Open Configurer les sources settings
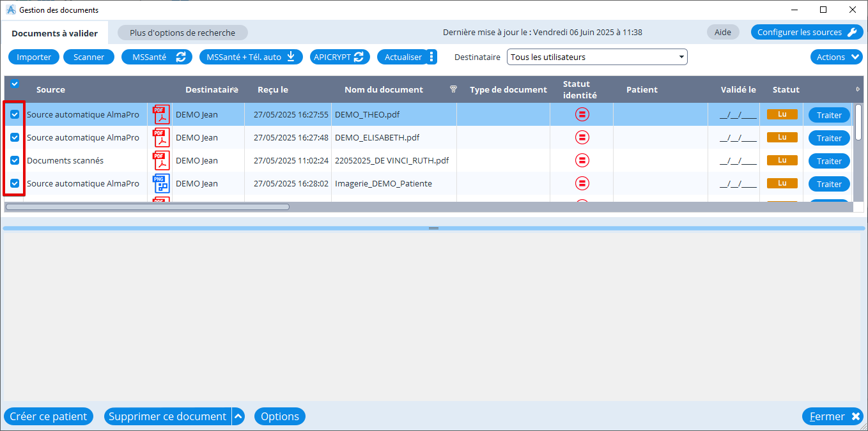This screenshot has height=431, width=868. pyautogui.click(x=807, y=32)
